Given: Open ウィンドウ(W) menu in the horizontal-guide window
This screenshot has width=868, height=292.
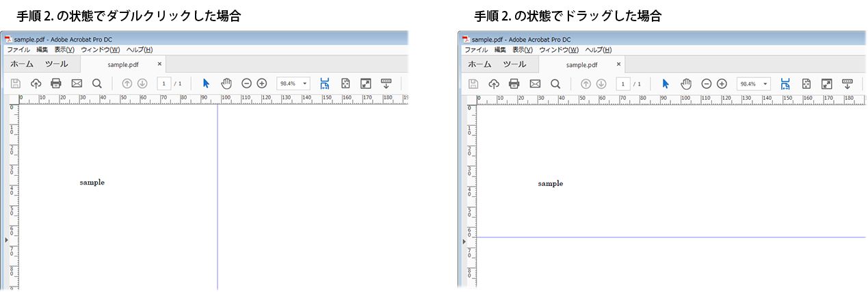Looking at the screenshot, I should tap(559, 50).
